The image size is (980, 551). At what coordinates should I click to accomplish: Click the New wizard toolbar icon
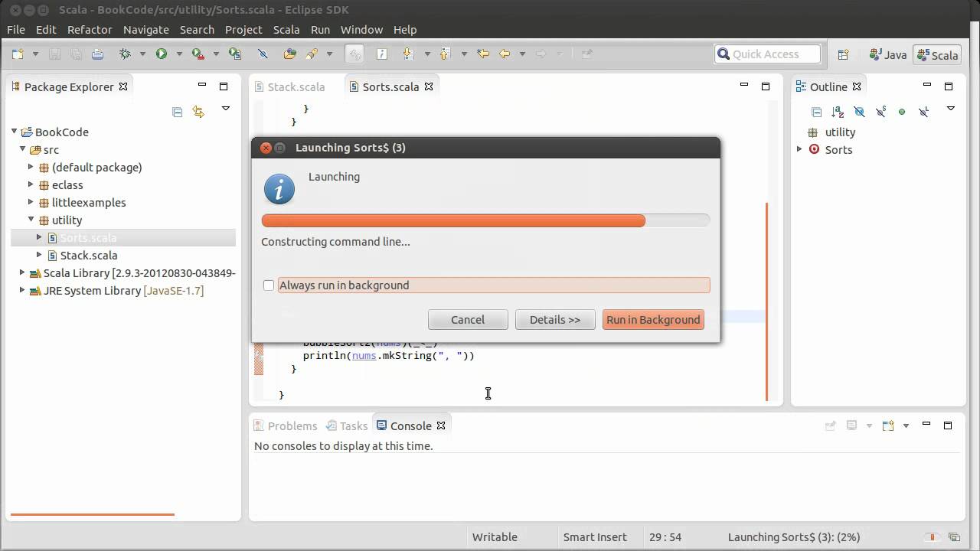[17, 54]
